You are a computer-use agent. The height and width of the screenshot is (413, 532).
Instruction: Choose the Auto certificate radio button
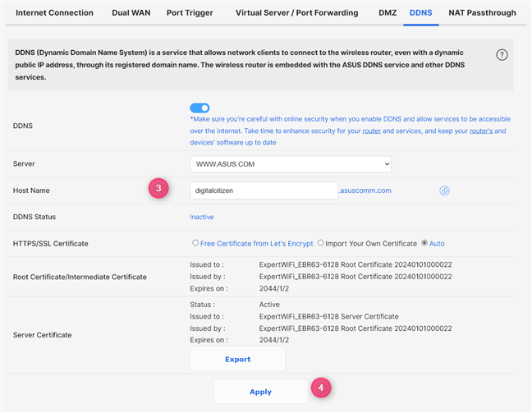tap(424, 243)
